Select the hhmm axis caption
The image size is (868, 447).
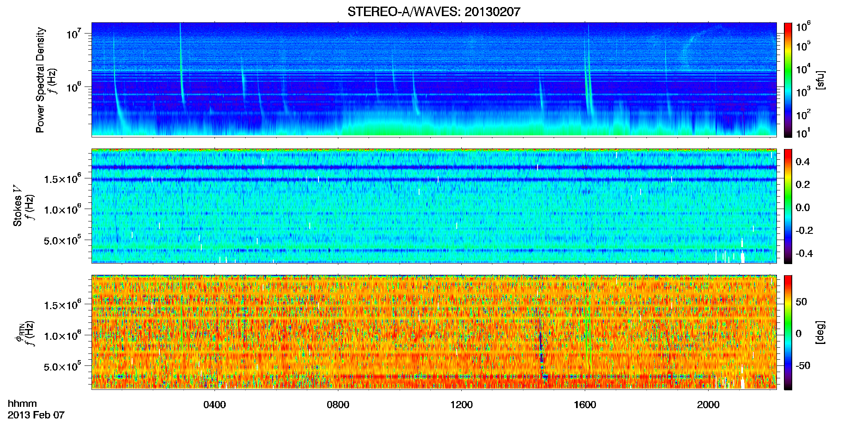tap(22, 404)
